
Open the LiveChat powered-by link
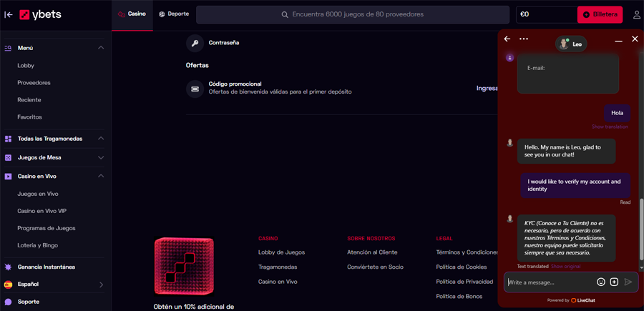coord(571,300)
